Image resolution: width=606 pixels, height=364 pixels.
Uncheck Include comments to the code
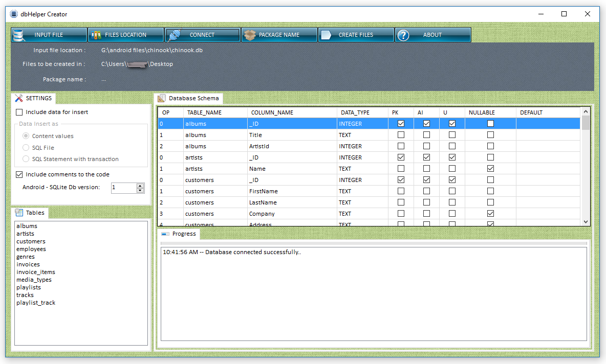19,174
